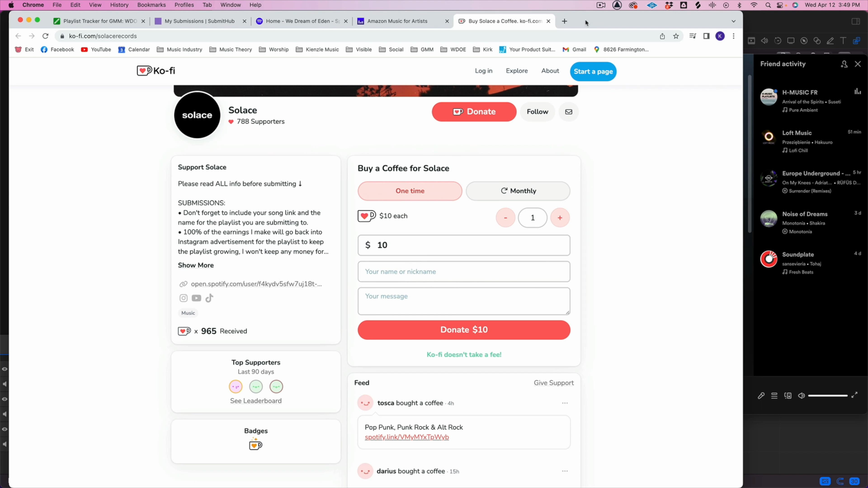Open Chrome's tab search chevron
868x488 pixels.
pyautogui.click(x=734, y=21)
